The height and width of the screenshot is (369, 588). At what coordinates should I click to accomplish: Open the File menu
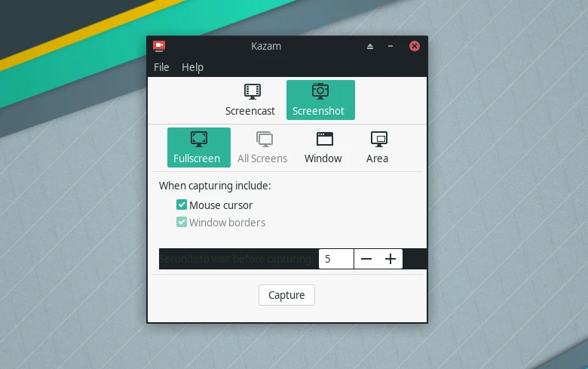(161, 67)
